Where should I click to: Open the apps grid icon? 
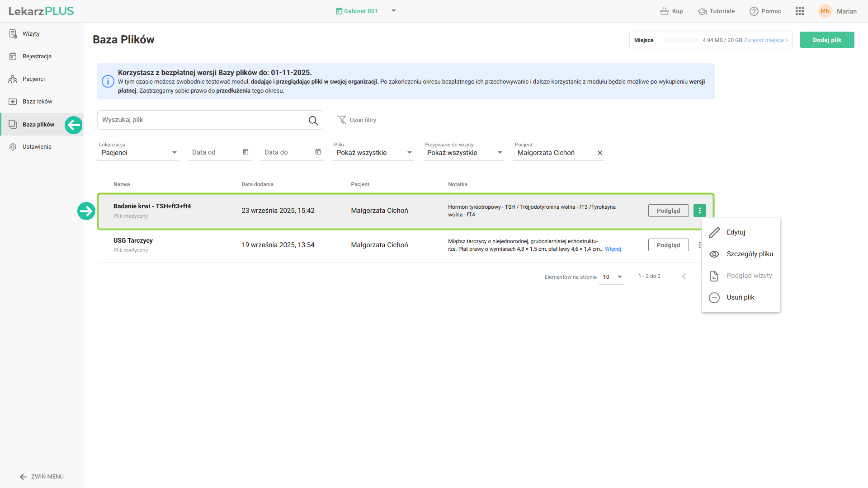(799, 11)
